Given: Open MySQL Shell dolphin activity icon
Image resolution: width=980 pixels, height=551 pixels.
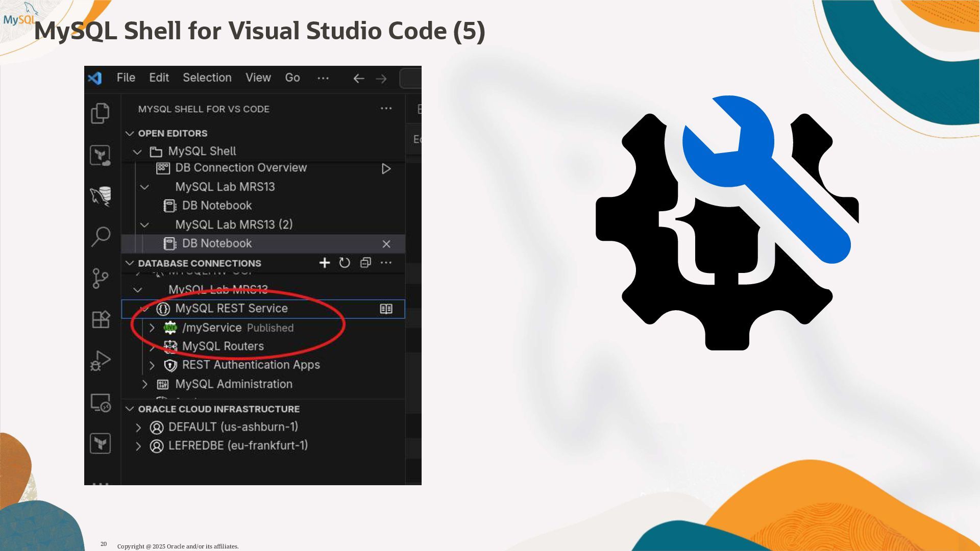Looking at the screenshot, I should pyautogui.click(x=101, y=196).
